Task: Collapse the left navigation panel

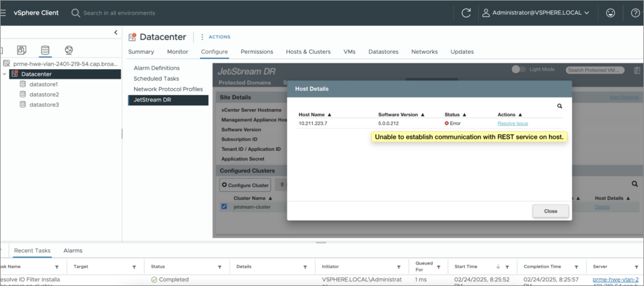Action: [115, 32]
